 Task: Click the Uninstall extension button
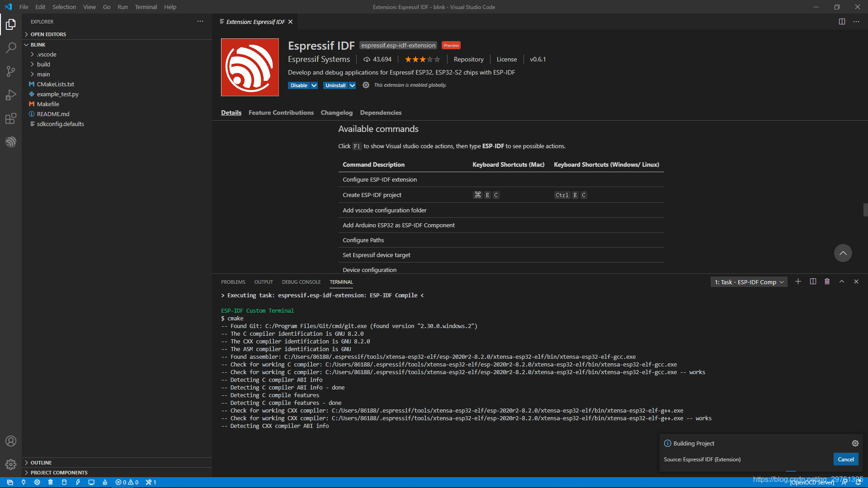(335, 85)
